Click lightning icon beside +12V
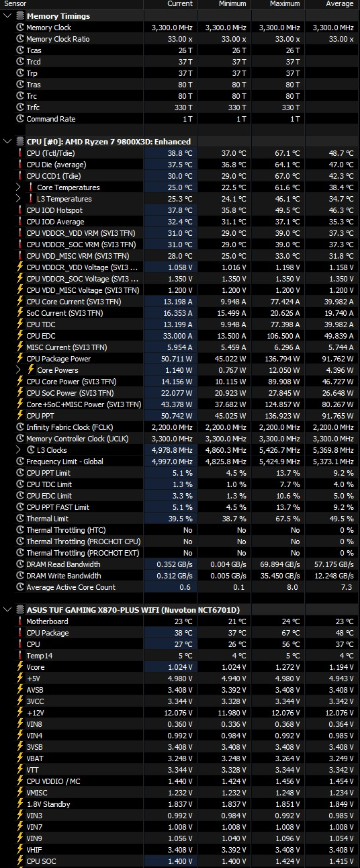 click(x=20, y=713)
